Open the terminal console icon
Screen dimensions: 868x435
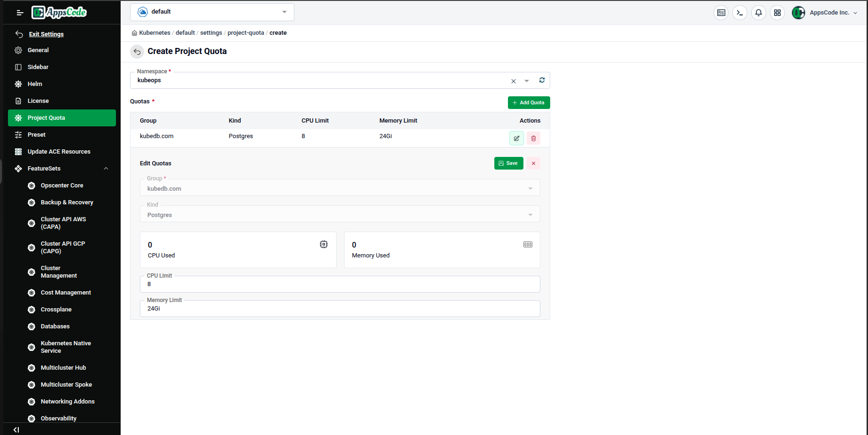740,13
